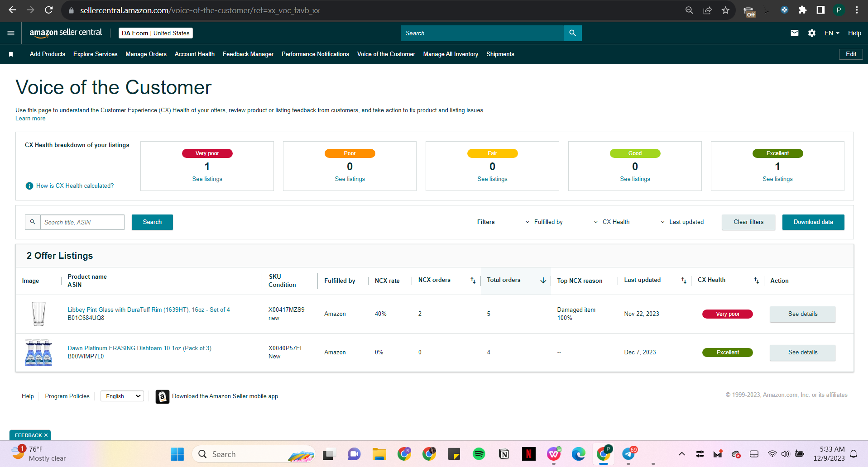Open the messages envelope icon
Screen dimensions: 868x467
(794, 33)
